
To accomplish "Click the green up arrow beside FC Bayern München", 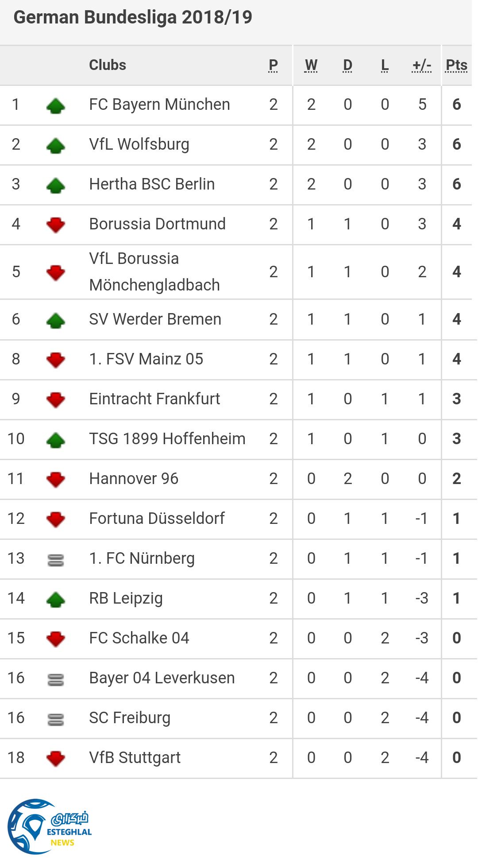I will coord(56,106).
